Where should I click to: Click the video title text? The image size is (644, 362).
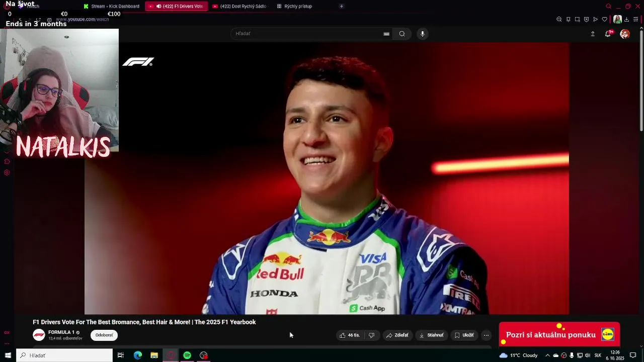click(144, 322)
